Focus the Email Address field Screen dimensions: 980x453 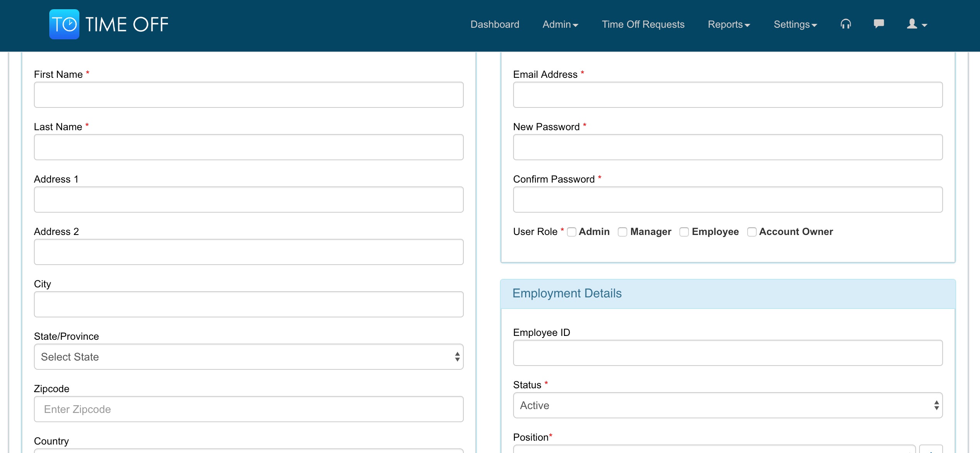pyautogui.click(x=728, y=95)
